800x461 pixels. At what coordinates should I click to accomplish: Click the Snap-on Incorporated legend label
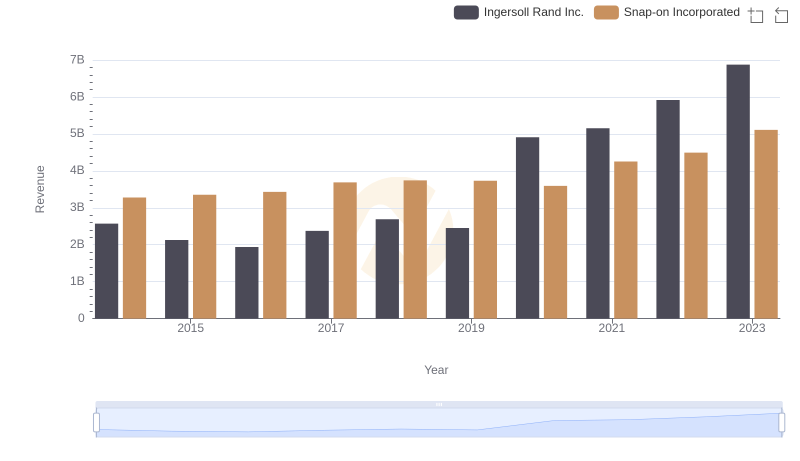click(x=682, y=12)
